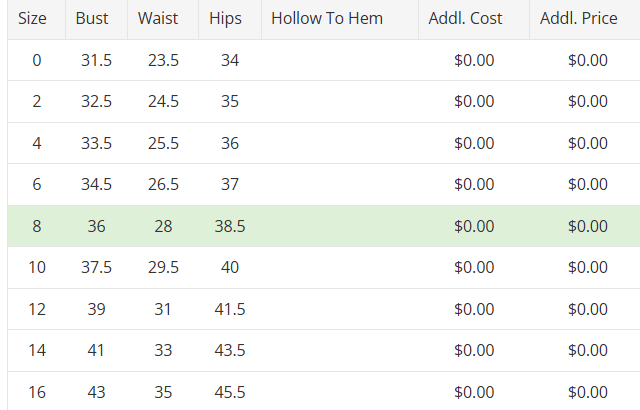640x410 pixels.
Task: Click bust value 43 in size 16 row
Action: pyautogui.click(x=96, y=392)
